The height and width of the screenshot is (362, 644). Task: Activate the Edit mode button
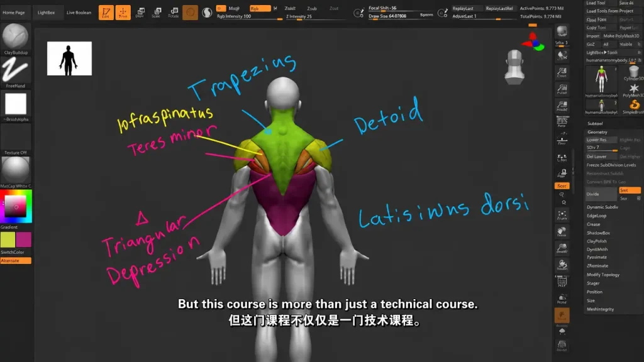tap(106, 13)
